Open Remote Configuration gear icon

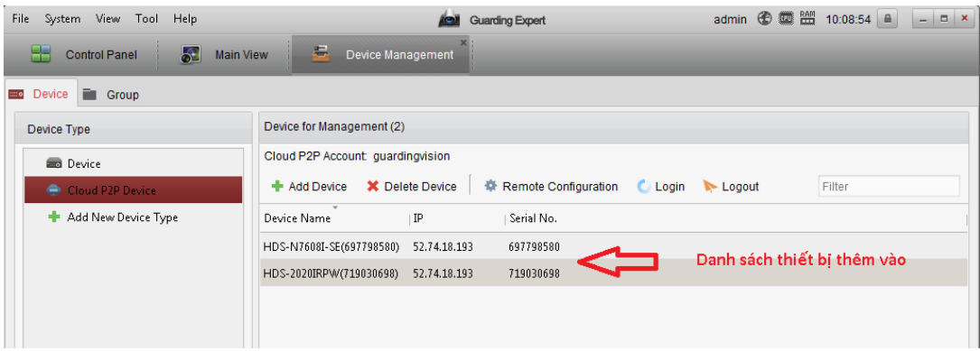tap(491, 186)
